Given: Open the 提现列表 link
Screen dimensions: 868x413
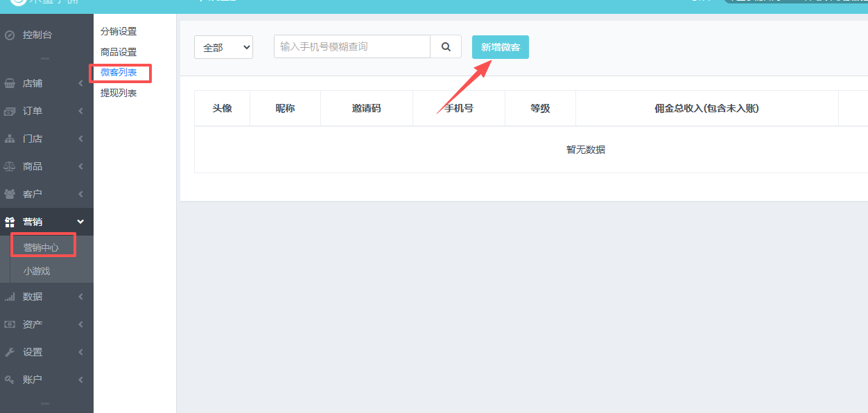Looking at the screenshot, I should point(119,93).
